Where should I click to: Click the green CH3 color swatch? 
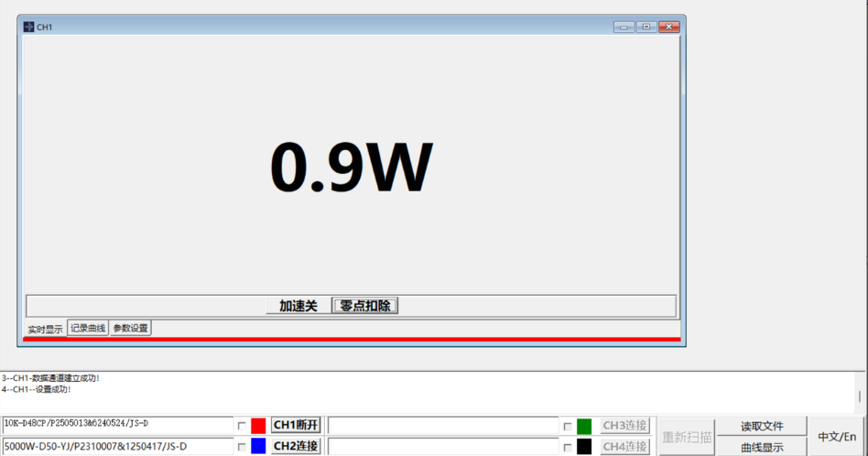pyautogui.click(x=584, y=426)
